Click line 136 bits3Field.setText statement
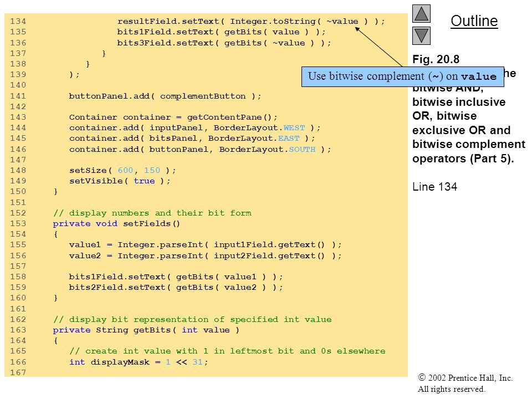 pos(224,43)
